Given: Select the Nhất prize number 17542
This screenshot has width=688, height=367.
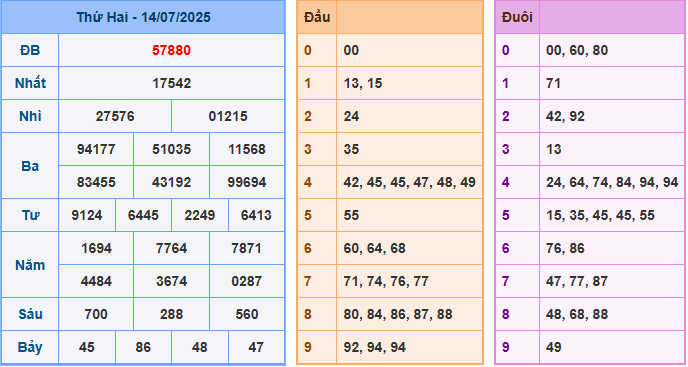Looking at the screenshot, I should [x=172, y=83].
